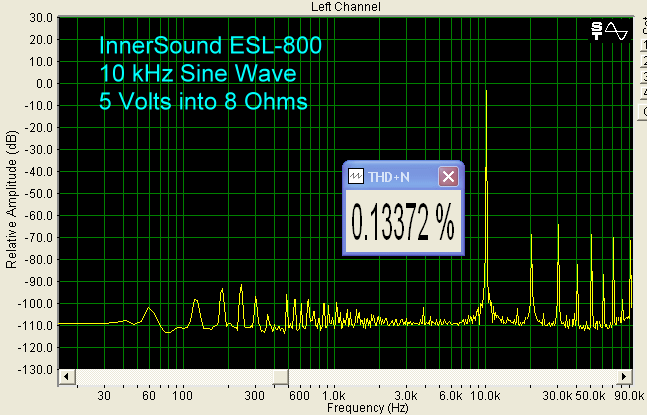
Task: Click the sine wave icon on the graph
Action: pyautogui.click(x=616, y=31)
